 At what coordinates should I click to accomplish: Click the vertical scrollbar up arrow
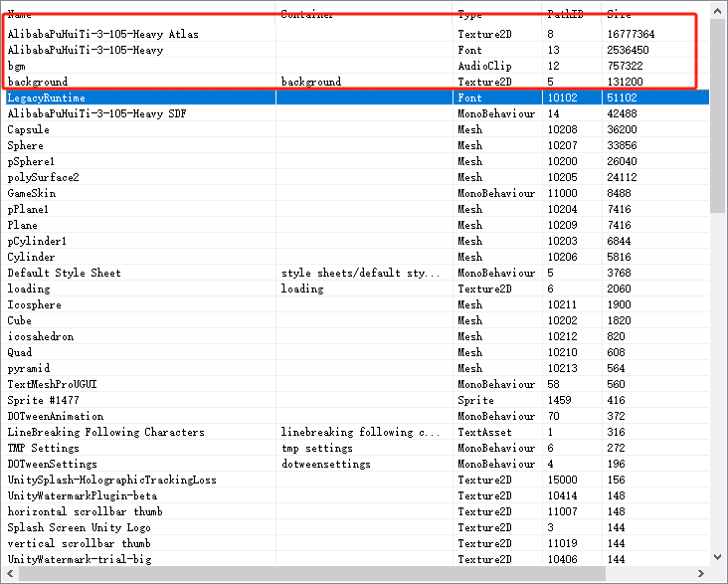coord(718,12)
